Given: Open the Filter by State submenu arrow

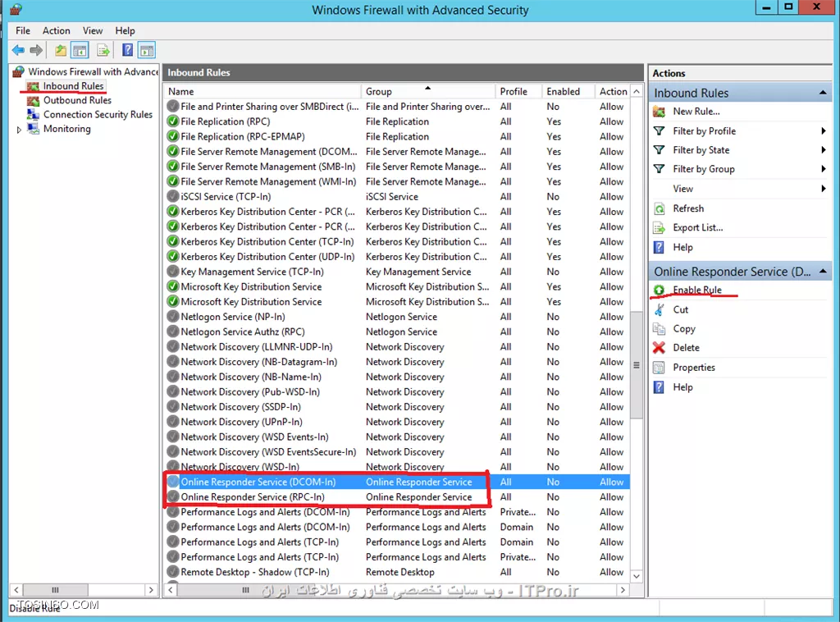Looking at the screenshot, I should [x=824, y=150].
